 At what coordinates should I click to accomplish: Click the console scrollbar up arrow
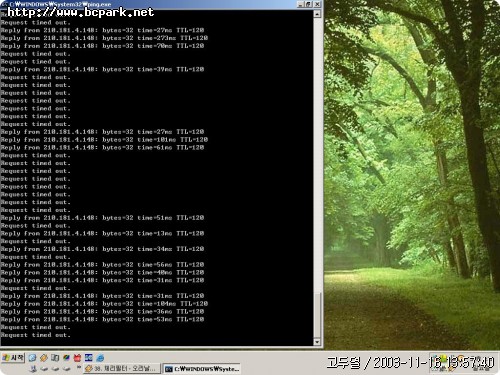click(317, 14)
